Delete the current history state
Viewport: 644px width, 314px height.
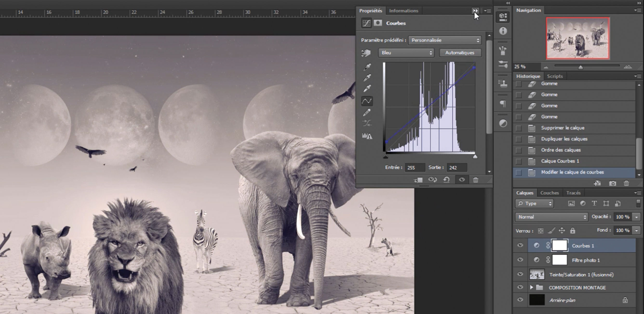[x=626, y=184]
